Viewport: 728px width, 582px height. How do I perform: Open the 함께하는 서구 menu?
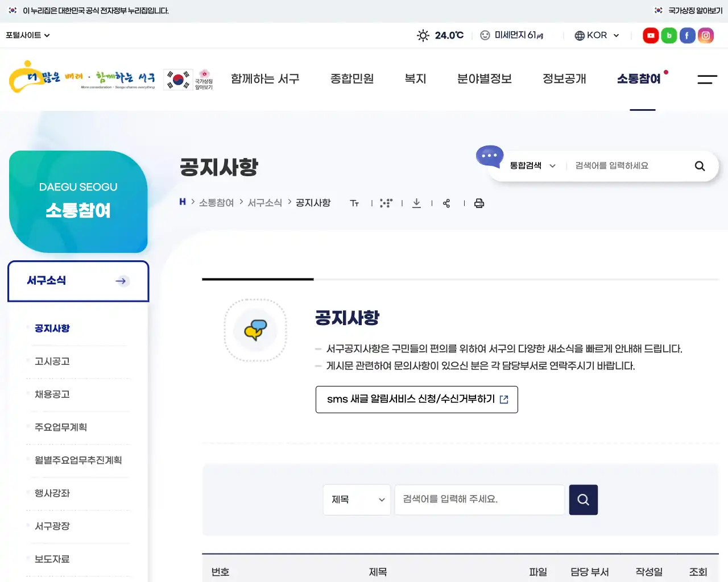(x=265, y=79)
